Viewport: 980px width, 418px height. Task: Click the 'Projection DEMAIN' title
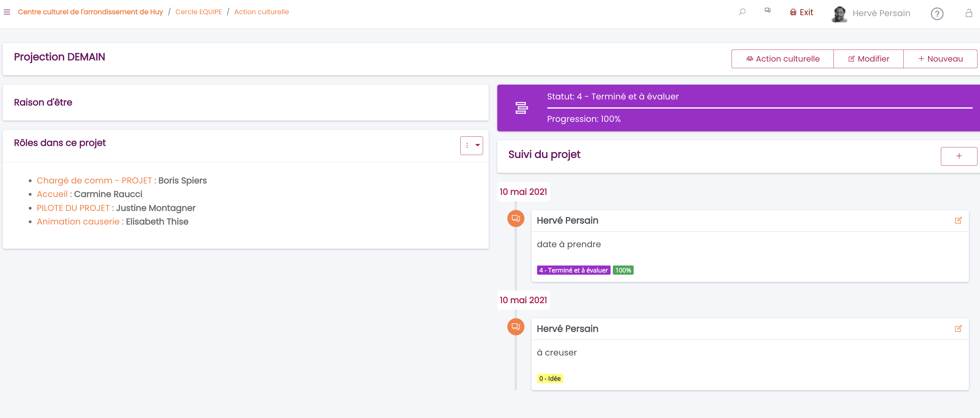click(x=59, y=57)
